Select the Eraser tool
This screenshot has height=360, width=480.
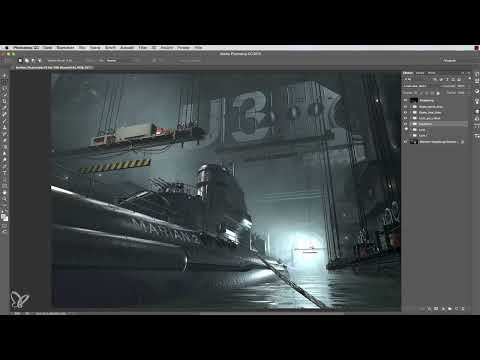point(5,140)
